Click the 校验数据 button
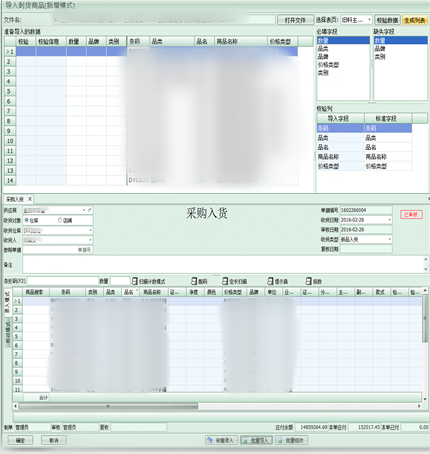The image size is (430, 454). 387,20
